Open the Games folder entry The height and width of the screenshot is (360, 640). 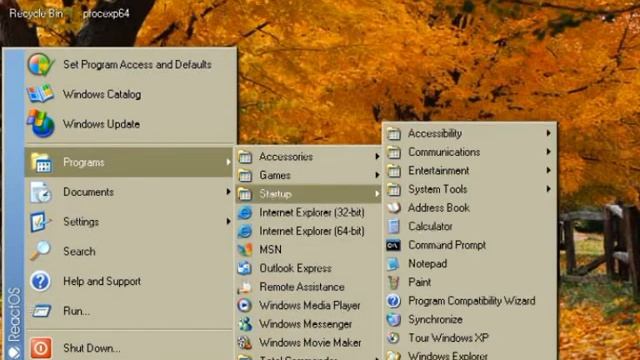tap(308, 175)
